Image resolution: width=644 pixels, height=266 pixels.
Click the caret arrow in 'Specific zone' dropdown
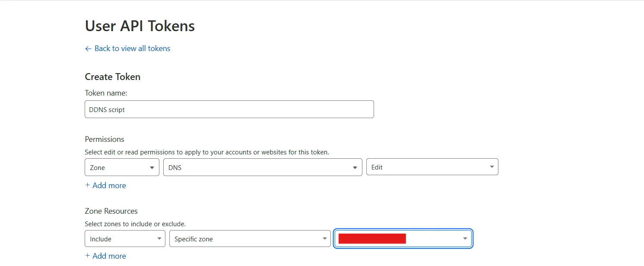(324, 239)
